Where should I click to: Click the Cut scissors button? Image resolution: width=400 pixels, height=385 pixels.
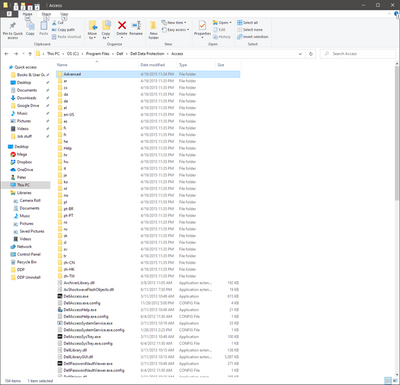[58, 23]
